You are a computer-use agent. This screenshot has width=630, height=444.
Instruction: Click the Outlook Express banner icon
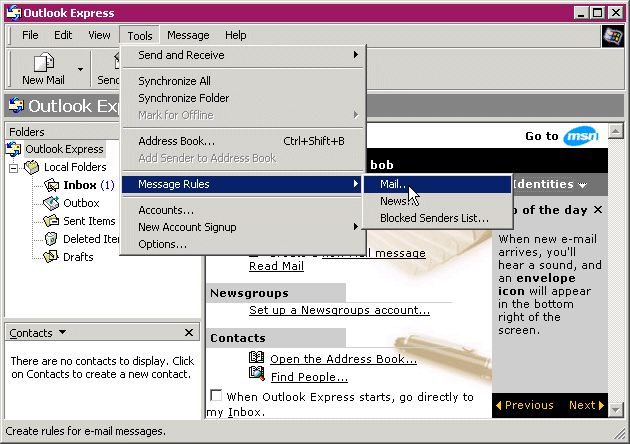16,105
